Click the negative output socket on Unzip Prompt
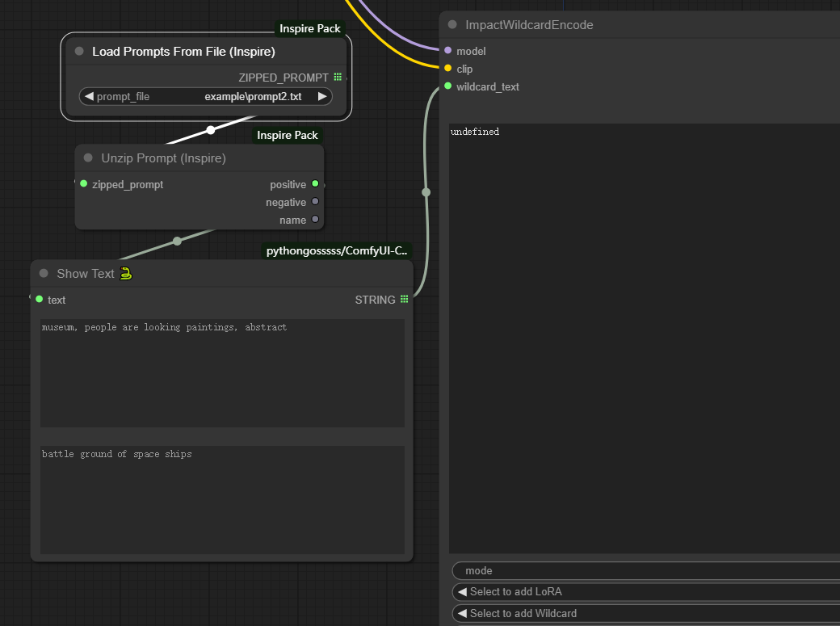840x626 pixels. (x=316, y=201)
